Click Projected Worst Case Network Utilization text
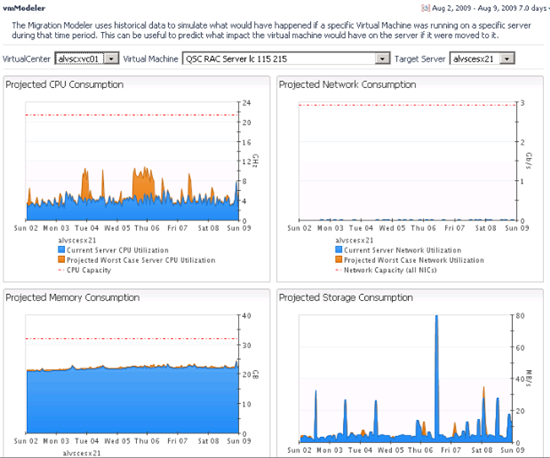Viewport: 550px width, 458px height. 414,260
